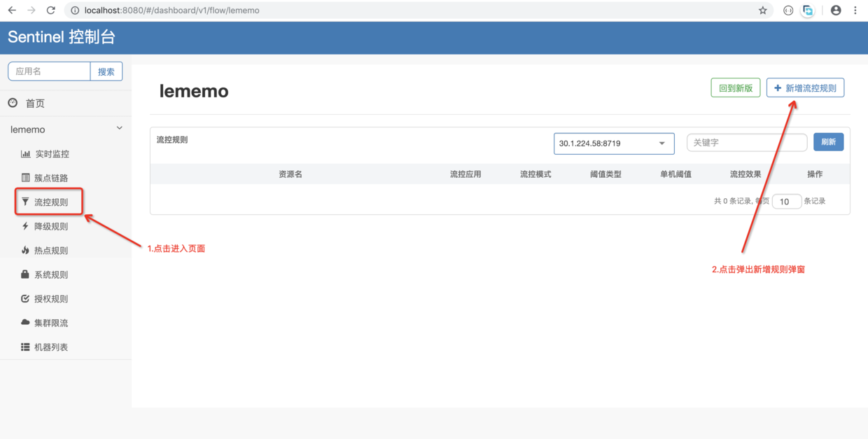
Task: Focus the 关键字 filter field
Action: click(x=747, y=142)
